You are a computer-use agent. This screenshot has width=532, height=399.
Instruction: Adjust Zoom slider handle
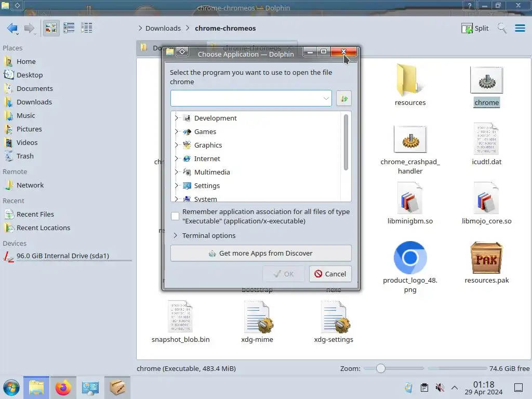point(381,368)
